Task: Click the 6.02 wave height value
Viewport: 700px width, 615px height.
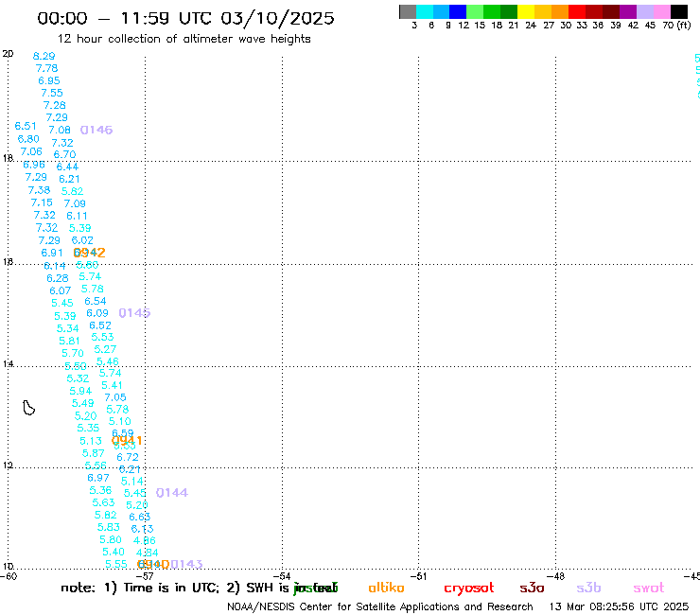Action: (x=82, y=240)
